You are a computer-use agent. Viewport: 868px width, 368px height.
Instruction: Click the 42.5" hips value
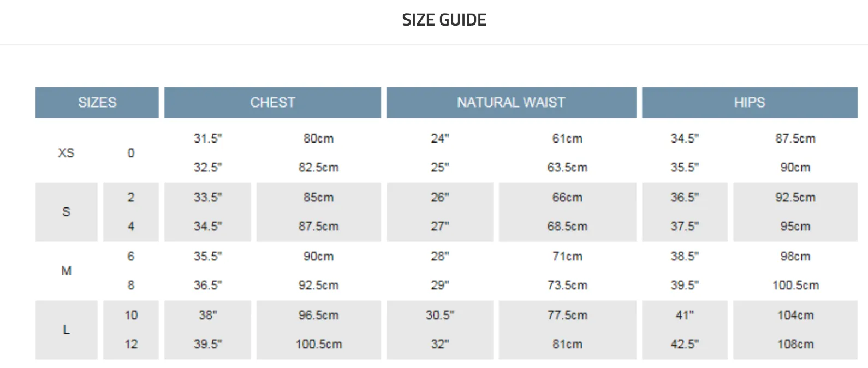(x=685, y=344)
